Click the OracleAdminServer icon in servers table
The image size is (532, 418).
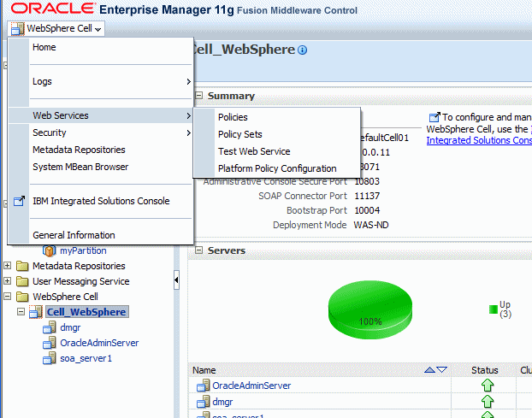(x=204, y=386)
